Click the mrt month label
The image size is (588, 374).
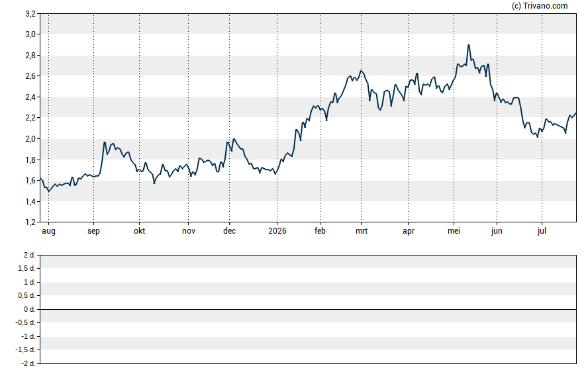362,231
